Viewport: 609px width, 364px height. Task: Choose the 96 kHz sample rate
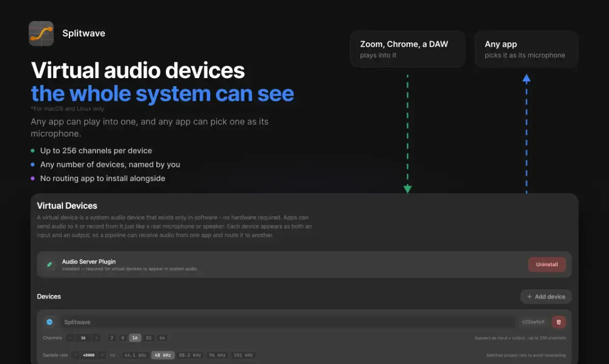(x=217, y=355)
